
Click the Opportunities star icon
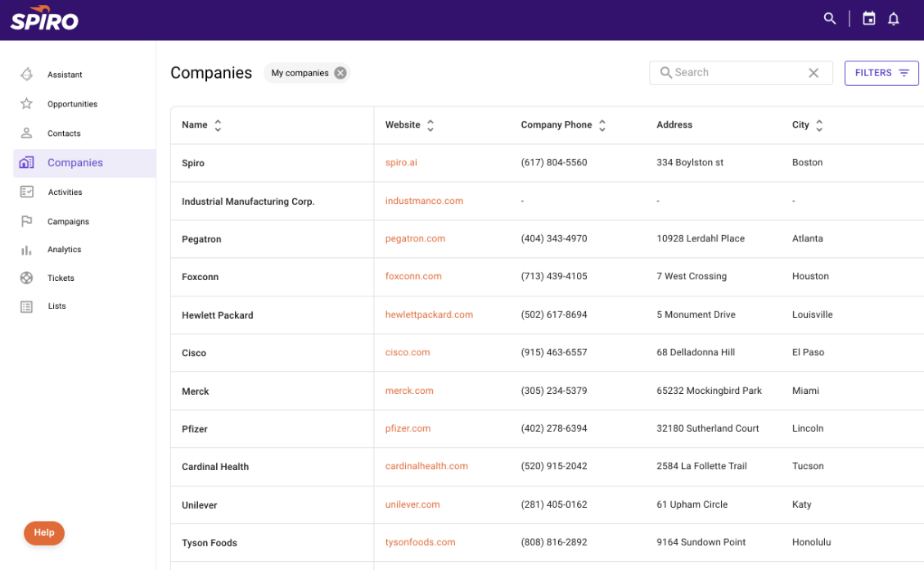(26, 104)
